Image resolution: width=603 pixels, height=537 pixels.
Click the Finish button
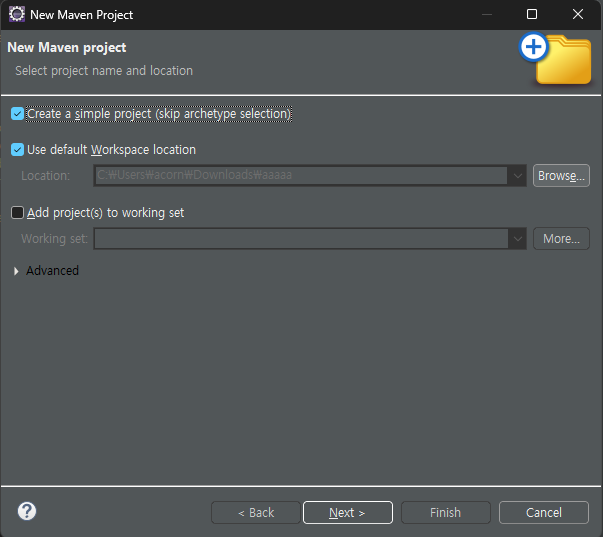(x=446, y=512)
